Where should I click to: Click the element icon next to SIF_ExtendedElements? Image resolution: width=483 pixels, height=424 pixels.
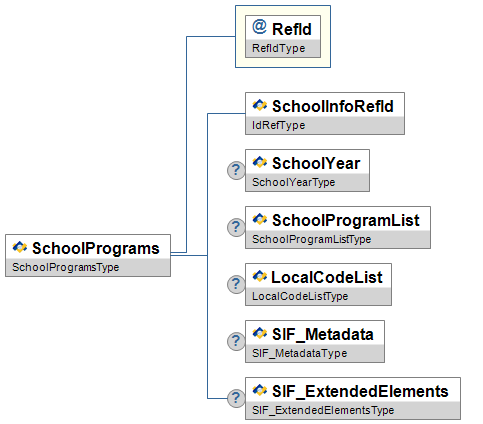tap(260, 390)
